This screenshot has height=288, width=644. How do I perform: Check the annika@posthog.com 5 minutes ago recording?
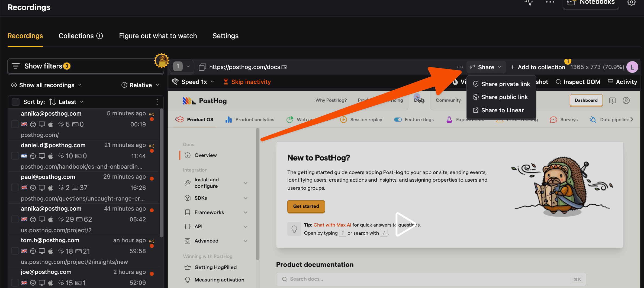click(x=15, y=124)
